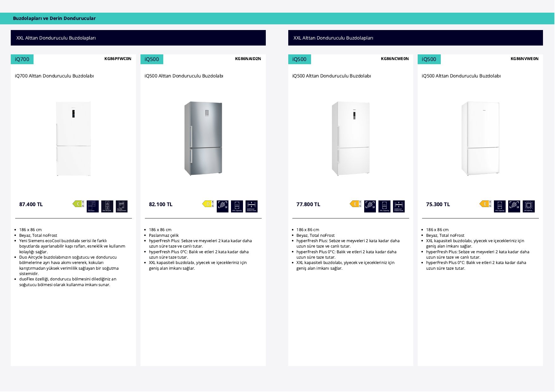Open the KG86NVWE0N refrigerator image
555x392 pixels.
[480, 138]
